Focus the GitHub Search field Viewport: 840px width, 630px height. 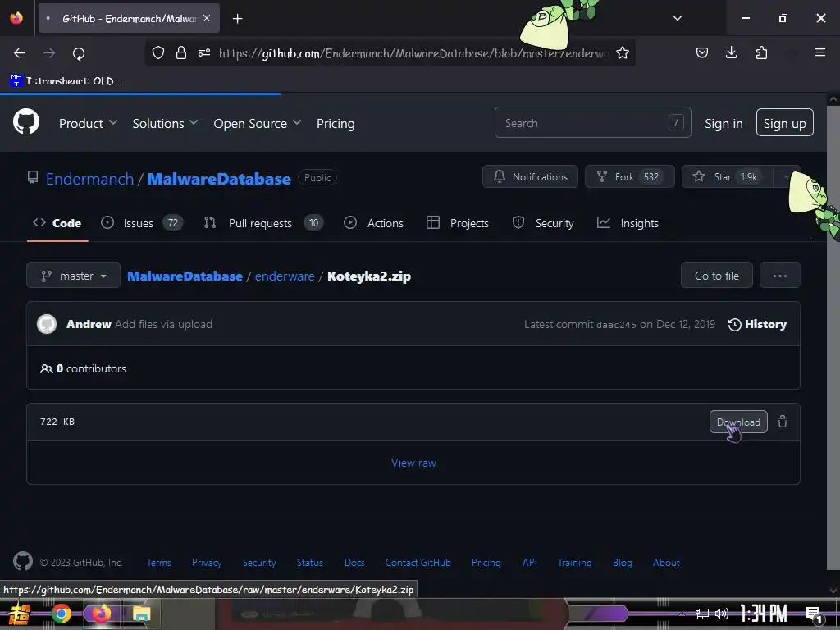tap(592, 123)
